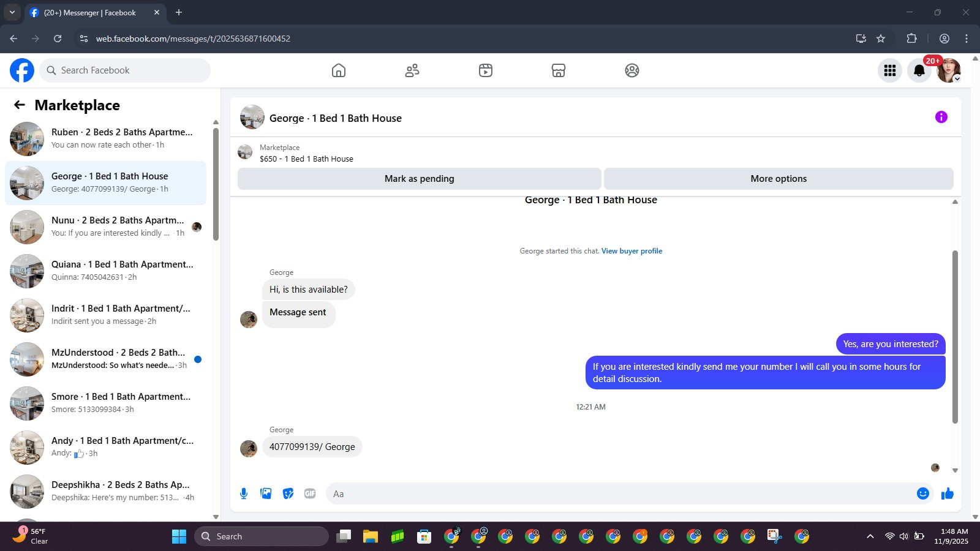
Task: Open the Windows Start menu
Action: pos(179,537)
